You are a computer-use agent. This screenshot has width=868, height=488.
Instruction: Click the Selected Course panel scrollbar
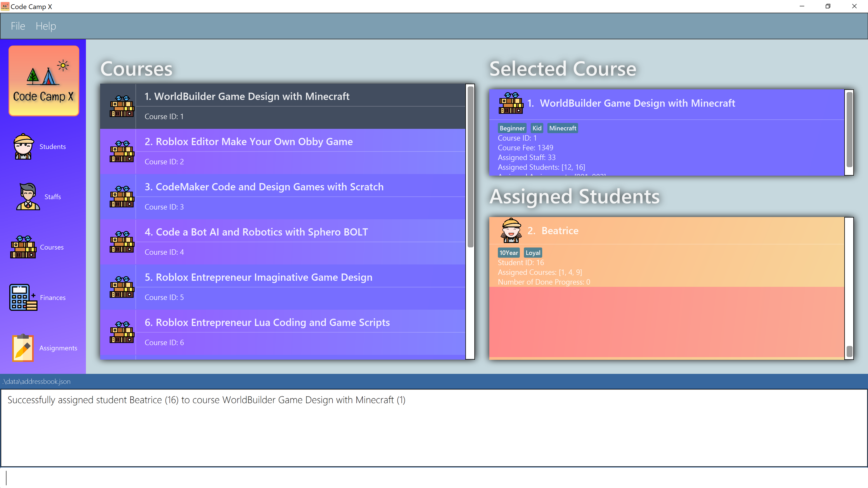coord(849,130)
